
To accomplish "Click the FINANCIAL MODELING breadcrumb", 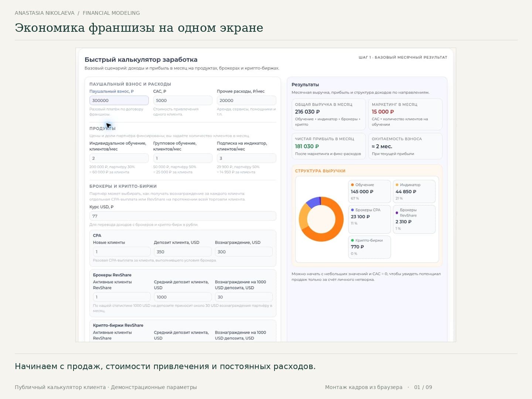I will pos(111,13).
